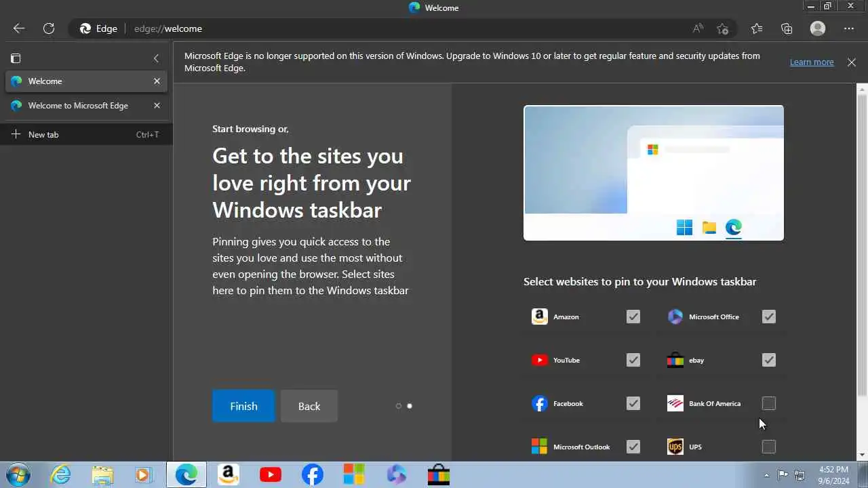868x488 pixels.
Task: Open pinned Amazon on taskbar
Action: 229,475
